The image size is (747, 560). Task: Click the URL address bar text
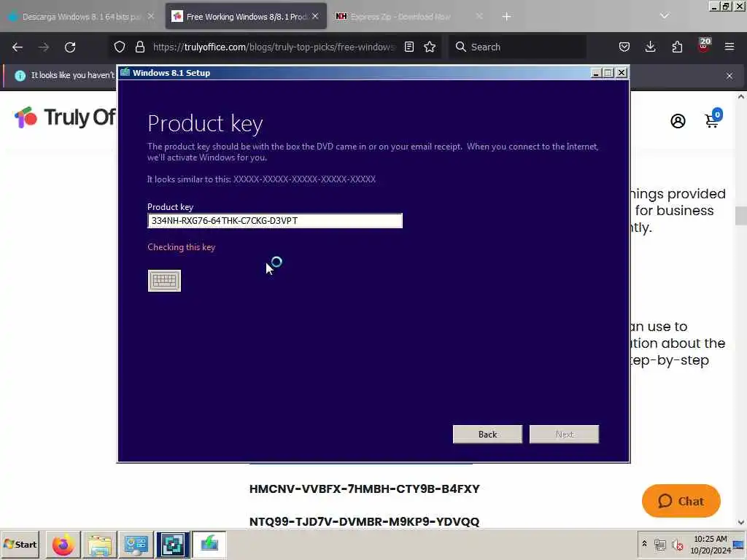(274, 47)
